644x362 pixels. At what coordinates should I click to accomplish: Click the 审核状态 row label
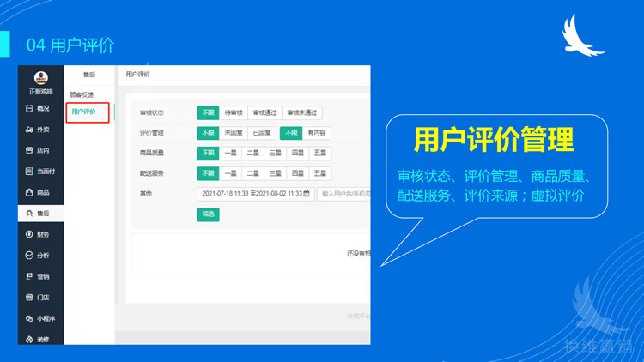pos(152,112)
